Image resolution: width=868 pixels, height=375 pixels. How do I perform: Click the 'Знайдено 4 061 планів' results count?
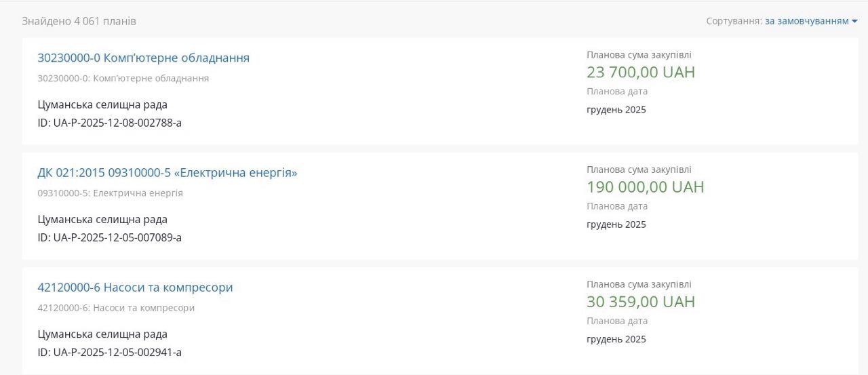(x=79, y=21)
